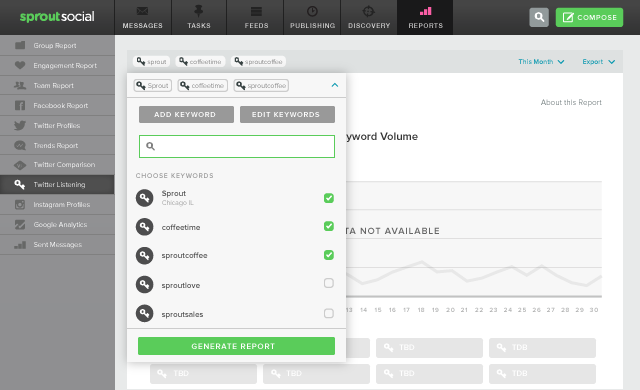640x390 pixels.
Task: Open the Discovery crosshair icon
Action: (369, 11)
